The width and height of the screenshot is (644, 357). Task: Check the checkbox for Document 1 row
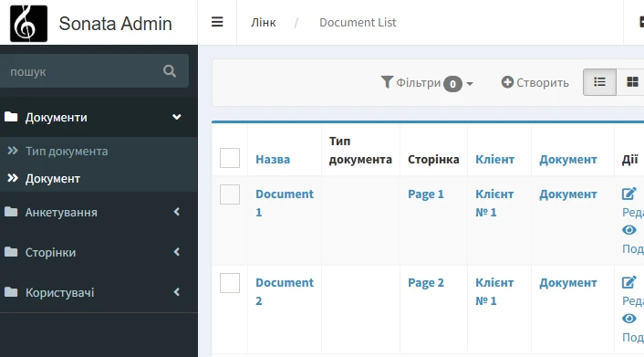click(x=230, y=194)
